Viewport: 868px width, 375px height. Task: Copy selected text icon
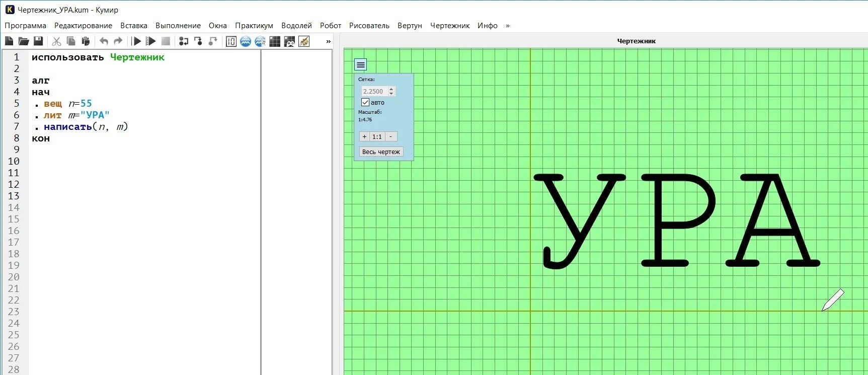click(x=71, y=41)
